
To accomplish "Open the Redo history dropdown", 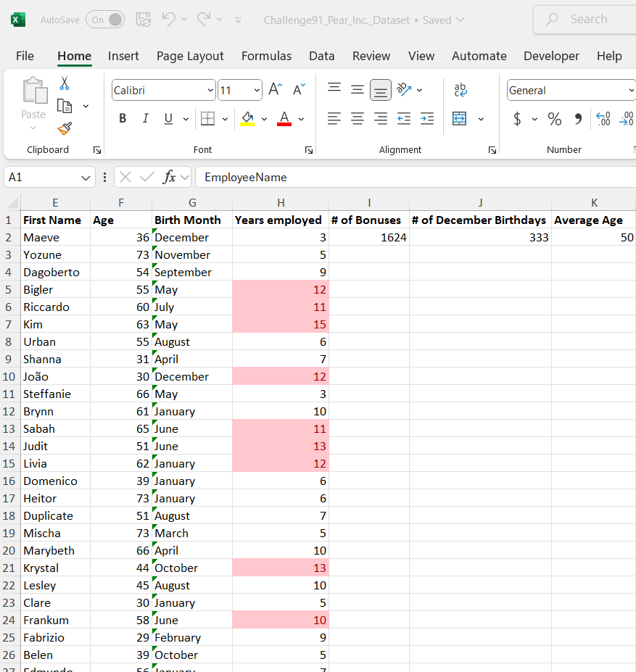I will coord(219,20).
